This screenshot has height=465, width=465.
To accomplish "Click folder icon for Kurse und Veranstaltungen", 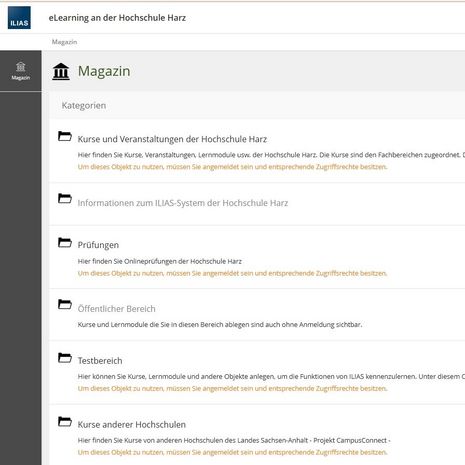I will point(65,136).
